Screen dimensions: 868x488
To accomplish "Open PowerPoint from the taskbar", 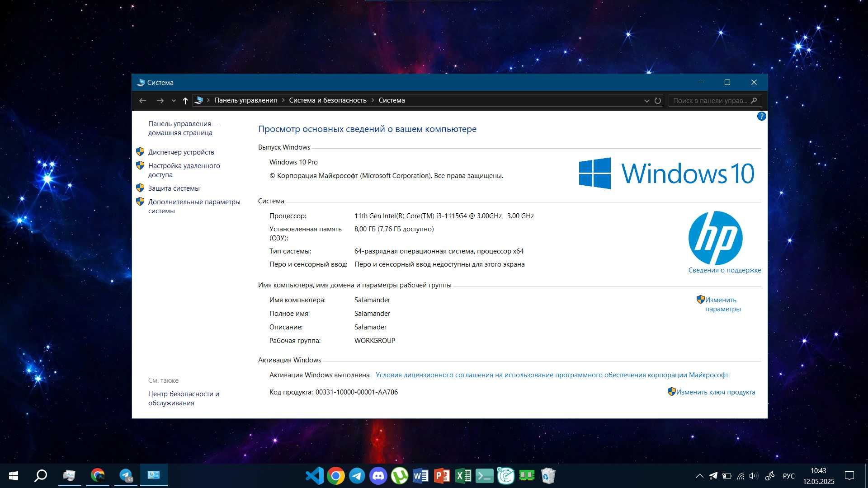I will click(x=442, y=476).
